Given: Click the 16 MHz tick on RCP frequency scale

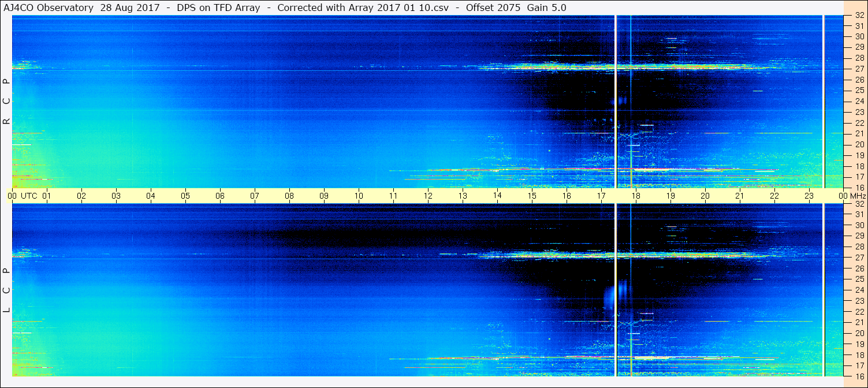Looking at the screenshot, I should pos(859,187).
